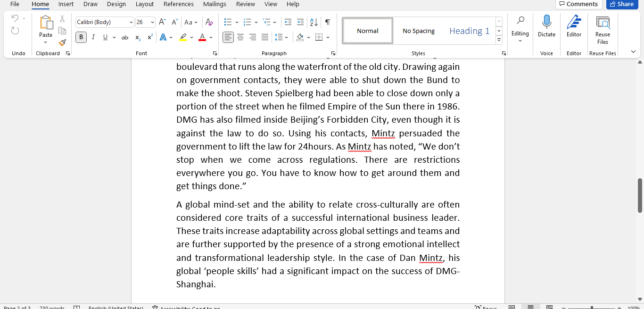644x309 pixels.
Task: Apply the Heading 1 style
Action: pyautogui.click(x=469, y=30)
